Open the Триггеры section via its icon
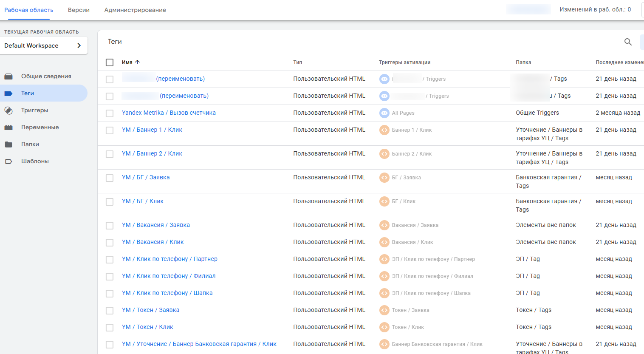Viewport: 644px width, 354px height. [9, 110]
